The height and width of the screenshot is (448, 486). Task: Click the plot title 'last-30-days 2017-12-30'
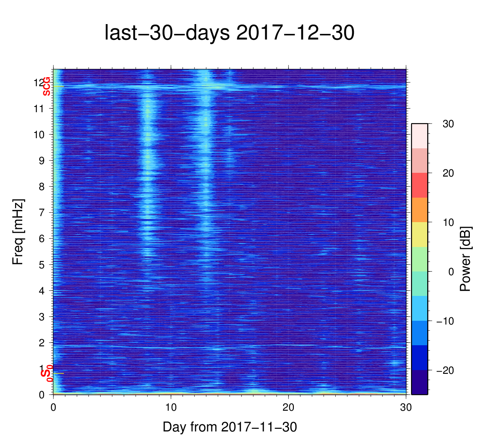tap(229, 33)
